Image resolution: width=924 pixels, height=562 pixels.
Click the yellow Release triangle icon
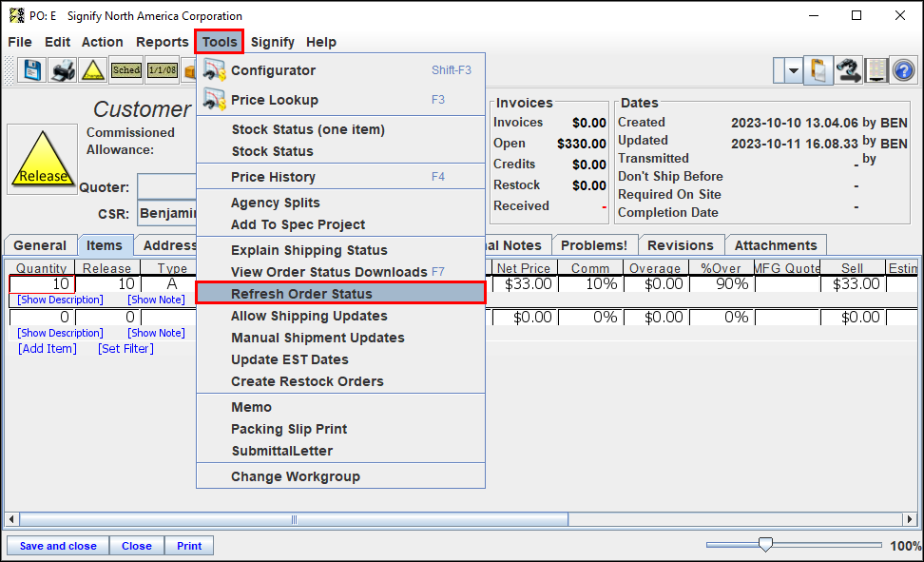point(43,159)
